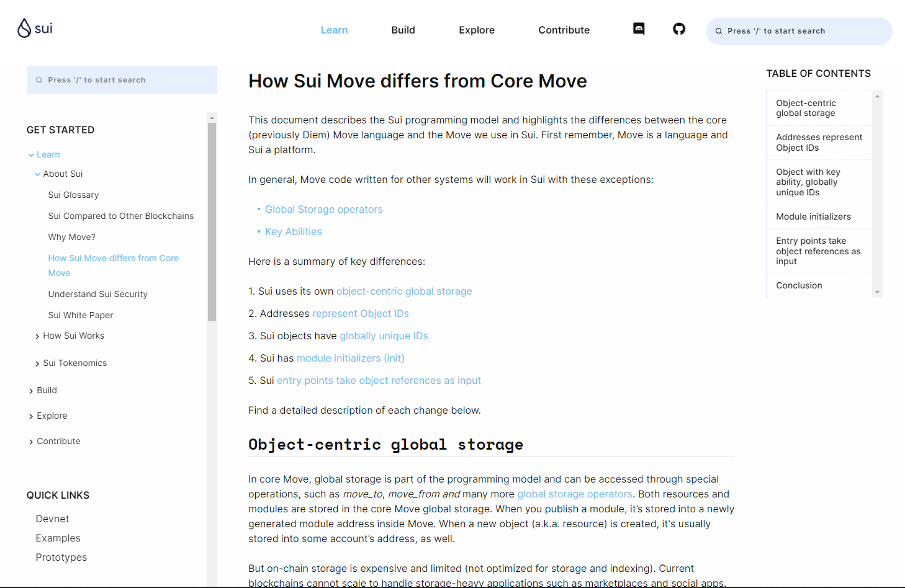
Task: Expand the Contribute sidebar chevron
Action: click(31, 442)
